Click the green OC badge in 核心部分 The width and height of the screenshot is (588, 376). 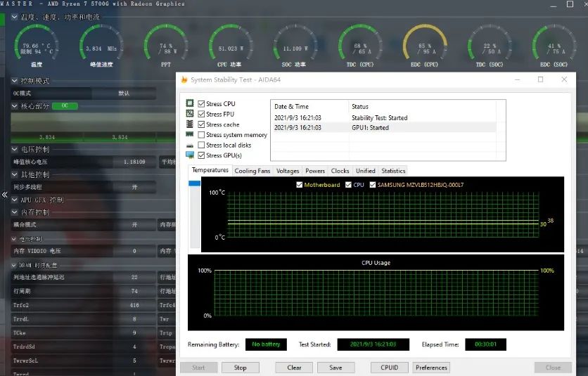click(x=65, y=105)
